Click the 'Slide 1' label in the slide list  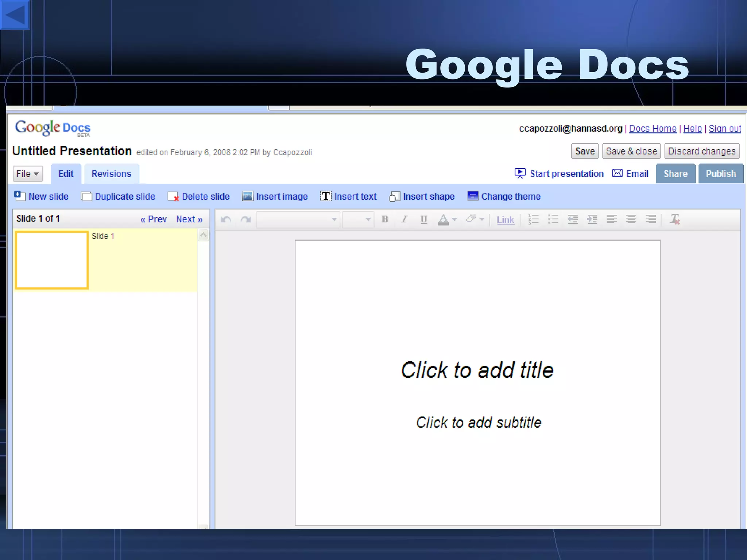pos(103,236)
